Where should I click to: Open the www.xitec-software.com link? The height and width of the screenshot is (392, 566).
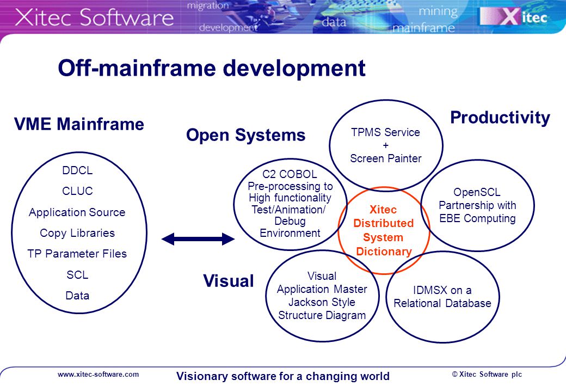98,375
